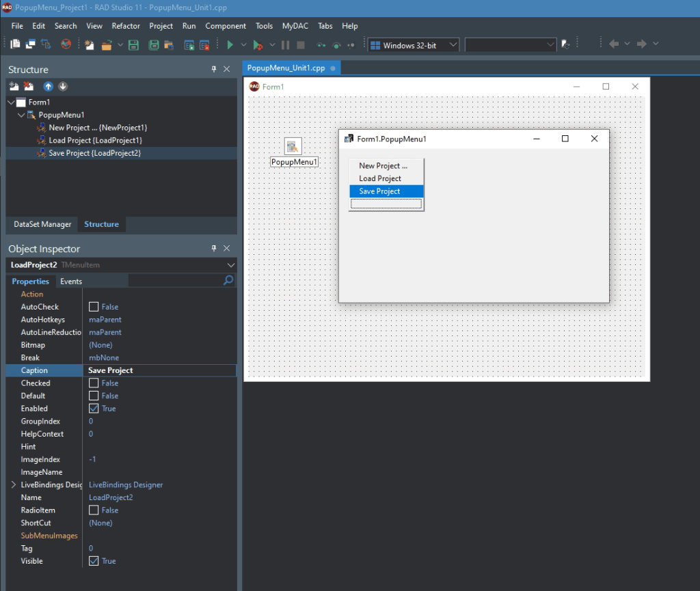Pin the Object Inspector panel
Viewport: 700px width, 591px height.
click(x=214, y=248)
